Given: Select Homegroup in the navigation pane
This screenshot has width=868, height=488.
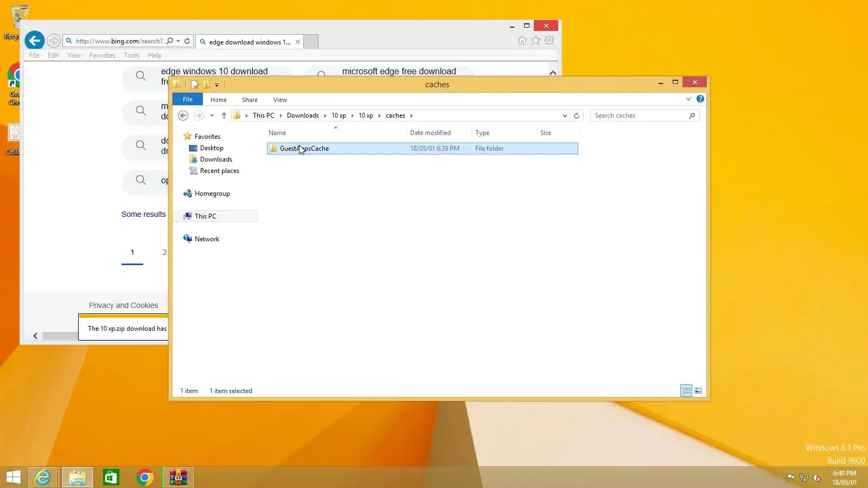Looking at the screenshot, I should 212,194.
